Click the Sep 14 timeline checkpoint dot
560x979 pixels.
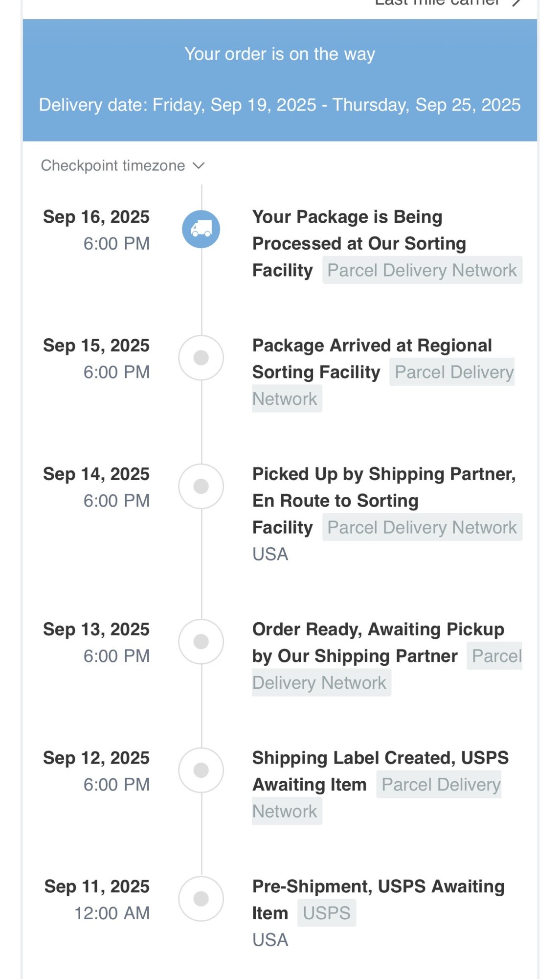tap(201, 486)
